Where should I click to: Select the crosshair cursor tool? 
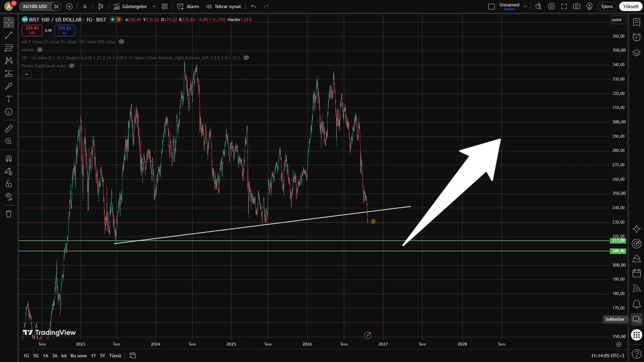[x=9, y=23]
